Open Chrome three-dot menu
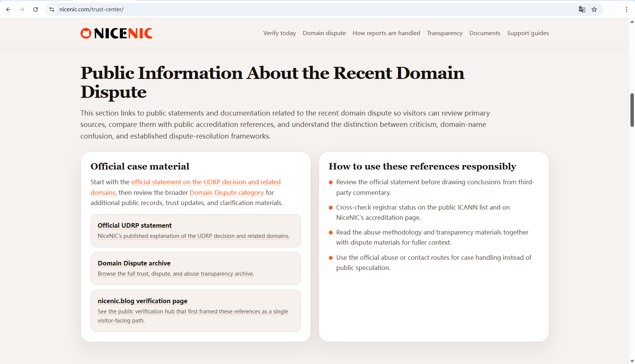The width and height of the screenshot is (635, 364). 627,9
